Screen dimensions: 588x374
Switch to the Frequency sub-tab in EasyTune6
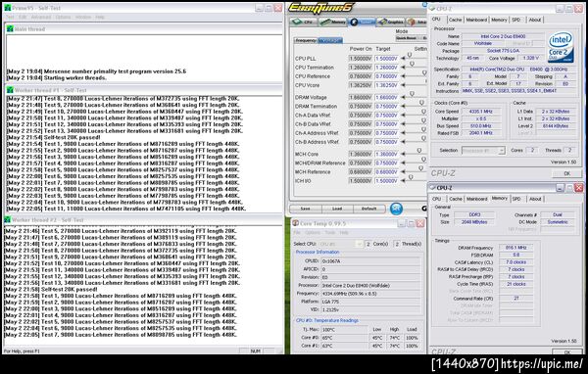pos(306,40)
